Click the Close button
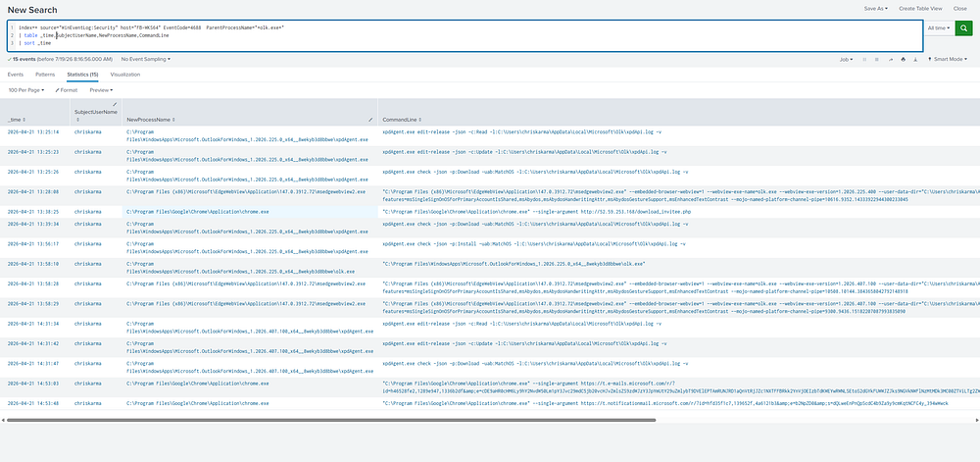Image resolution: width=980 pixels, height=462 pixels. pos(960,9)
